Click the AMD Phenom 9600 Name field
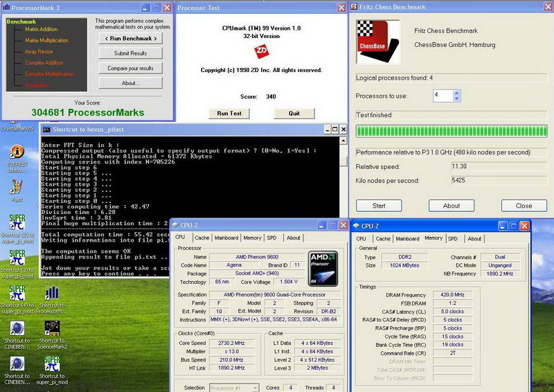The width and height of the screenshot is (554, 392). point(257,257)
